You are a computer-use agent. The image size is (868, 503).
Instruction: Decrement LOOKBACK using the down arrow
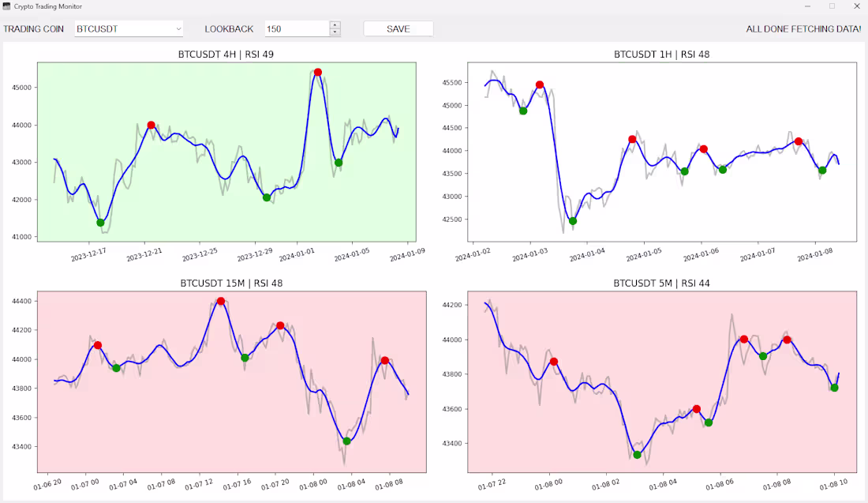pos(335,32)
